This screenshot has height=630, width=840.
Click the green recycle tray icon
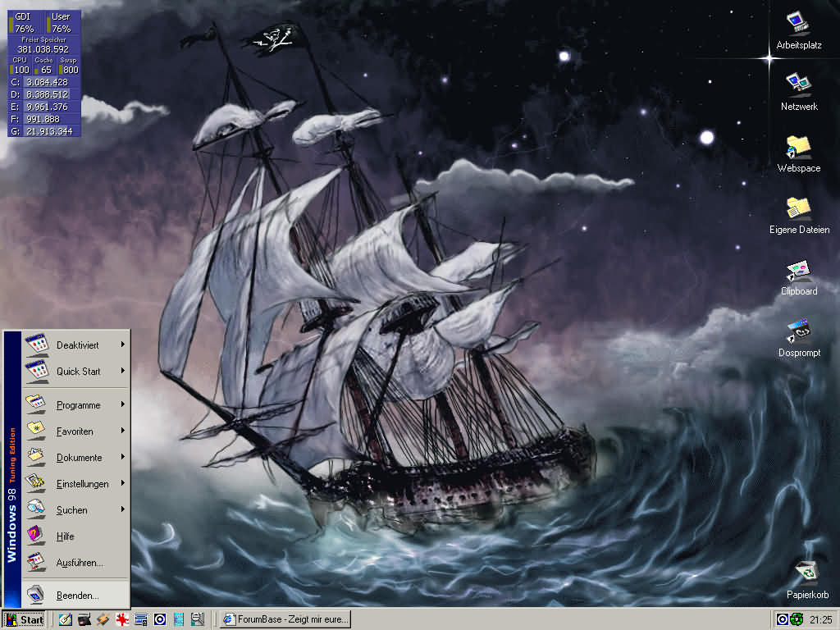[797, 620]
